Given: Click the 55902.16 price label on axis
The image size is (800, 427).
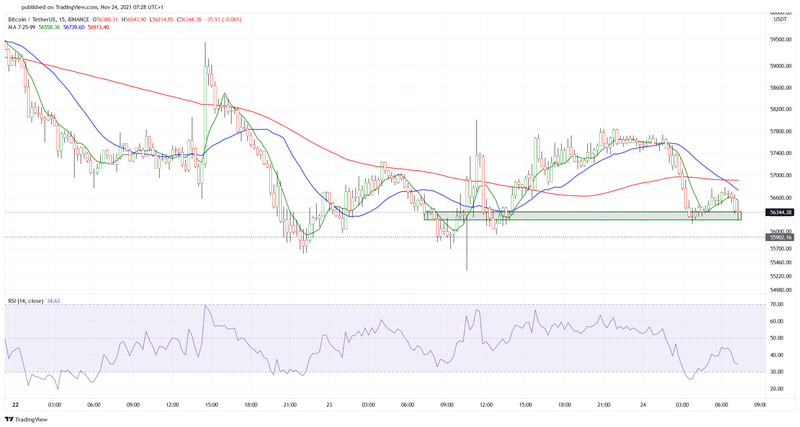Looking at the screenshot, I should (x=781, y=237).
